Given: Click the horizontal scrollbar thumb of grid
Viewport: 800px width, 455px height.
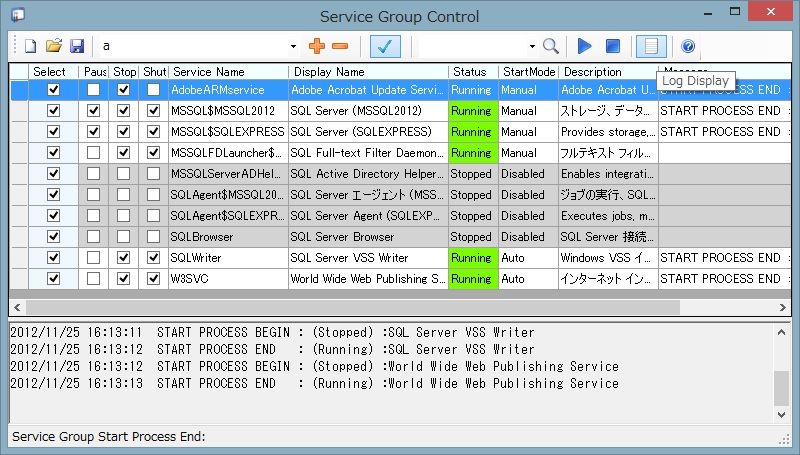Looking at the screenshot, I should coord(353,307).
